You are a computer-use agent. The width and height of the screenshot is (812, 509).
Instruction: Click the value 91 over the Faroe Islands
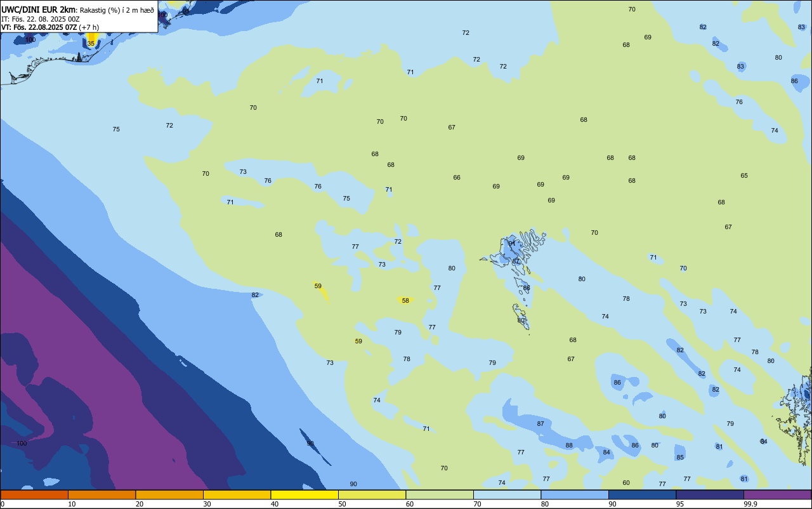[512, 244]
